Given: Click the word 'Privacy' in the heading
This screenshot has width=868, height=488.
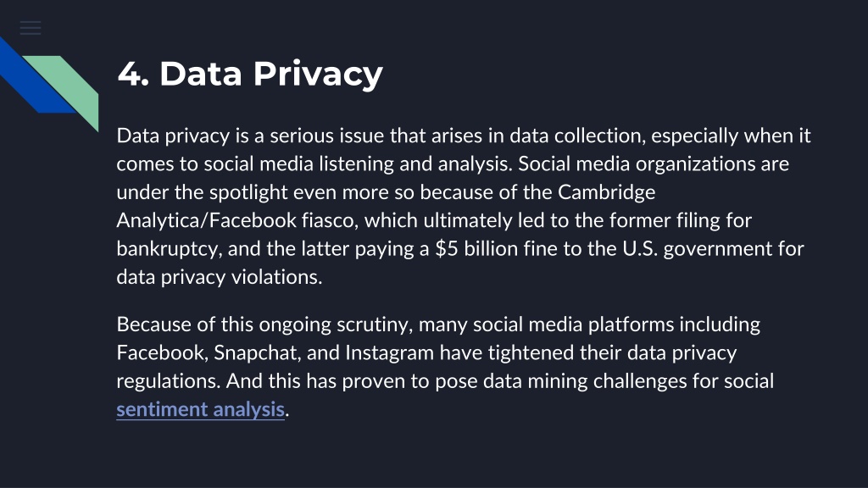Looking at the screenshot, I should pyautogui.click(x=319, y=75).
